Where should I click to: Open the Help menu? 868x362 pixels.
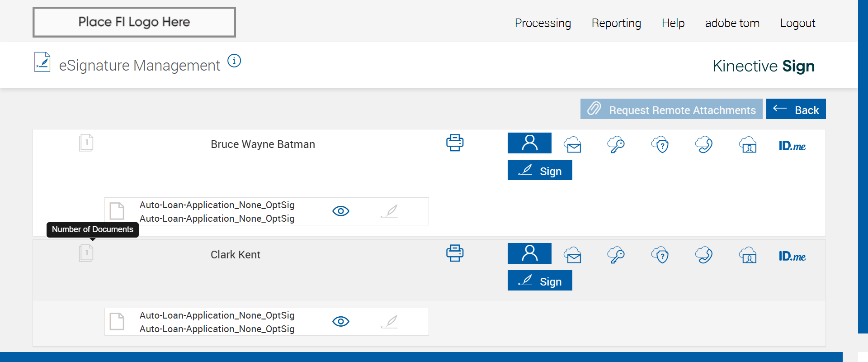tap(673, 23)
